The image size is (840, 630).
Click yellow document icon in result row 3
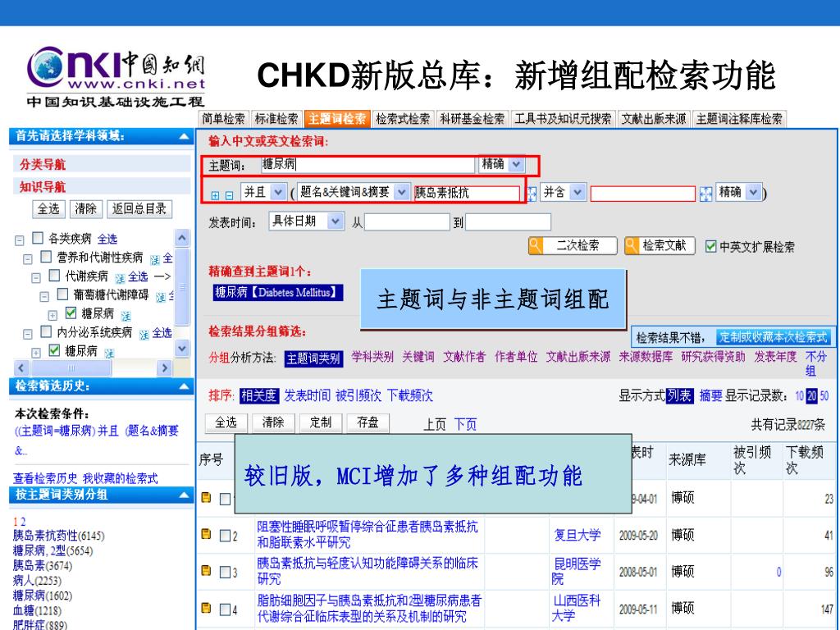(206, 571)
